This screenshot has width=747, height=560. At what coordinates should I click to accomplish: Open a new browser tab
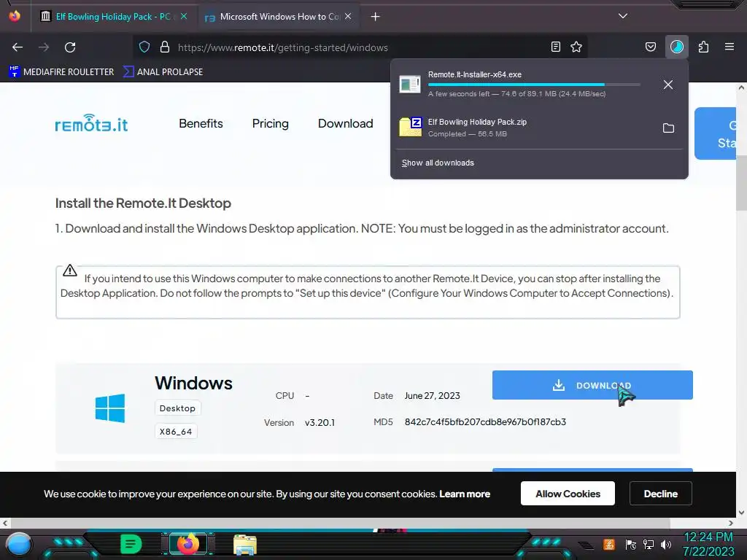click(x=376, y=17)
